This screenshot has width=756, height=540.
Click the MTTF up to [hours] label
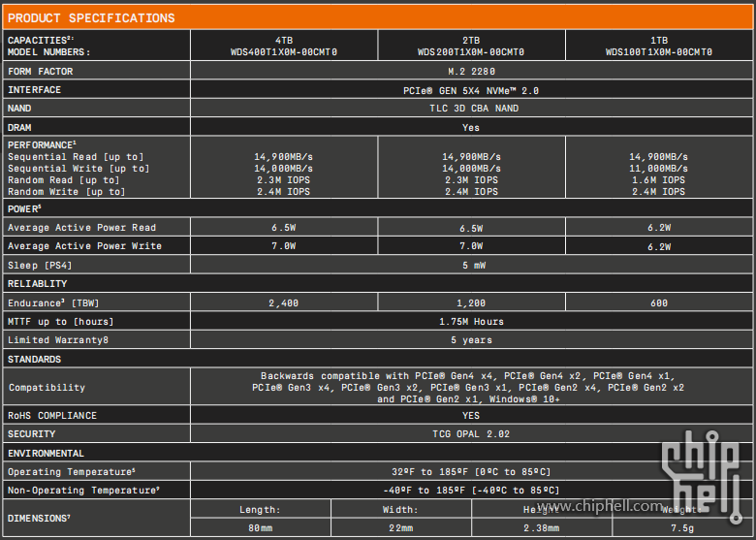tap(61, 321)
